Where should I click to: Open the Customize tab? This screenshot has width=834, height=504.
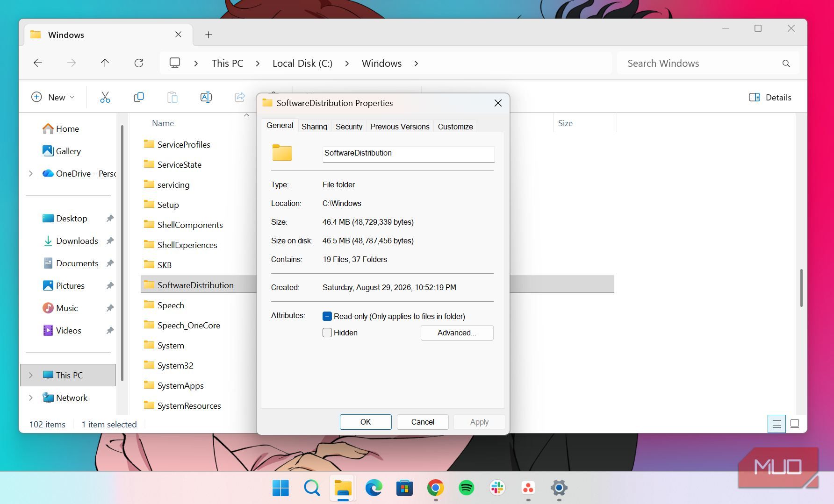(x=455, y=127)
